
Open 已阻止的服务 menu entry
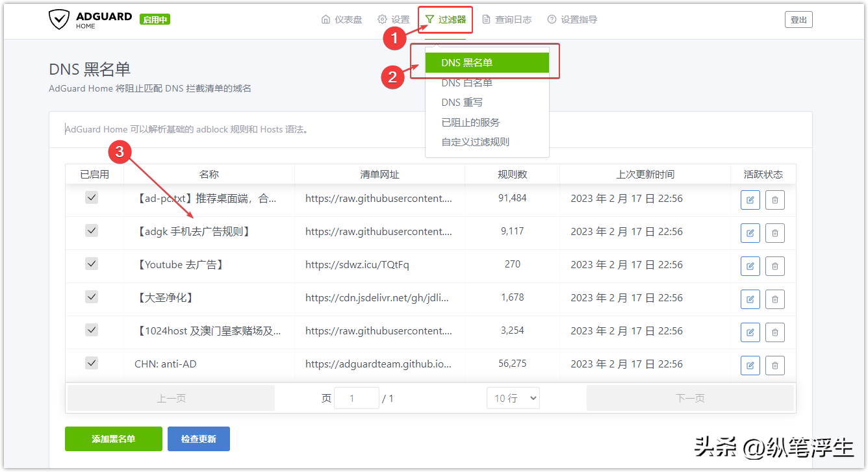[x=487, y=122]
